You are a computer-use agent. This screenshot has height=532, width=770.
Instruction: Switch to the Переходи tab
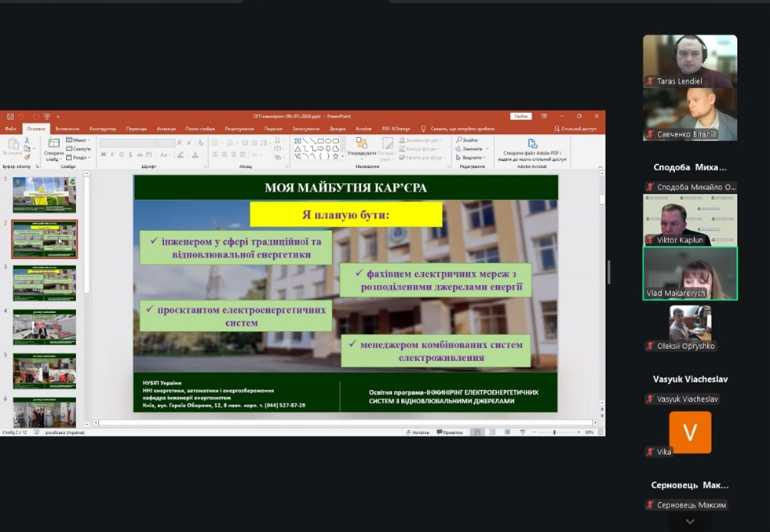tap(136, 129)
